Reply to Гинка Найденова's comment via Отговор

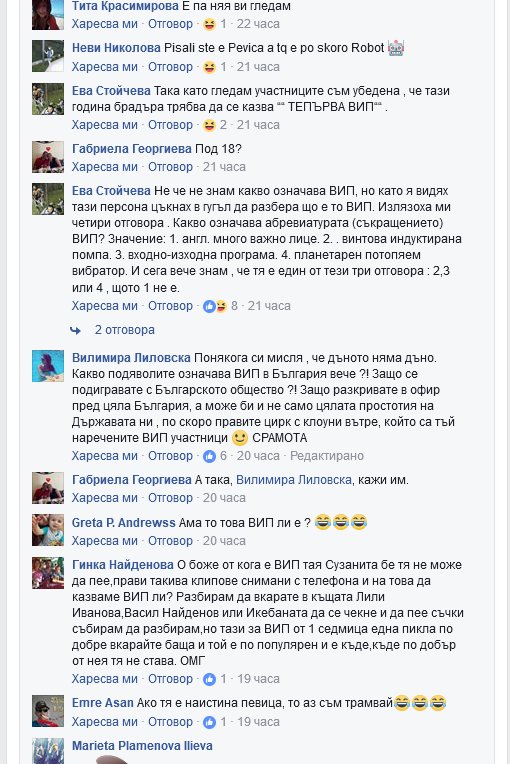[x=170, y=679]
